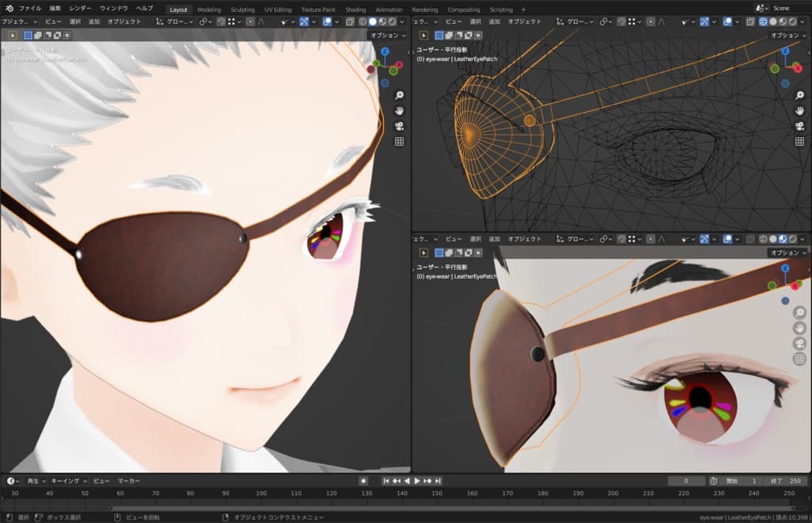812x523 pixels.
Task: Toggle auto keying record button in timeline
Action: (363, 481)
